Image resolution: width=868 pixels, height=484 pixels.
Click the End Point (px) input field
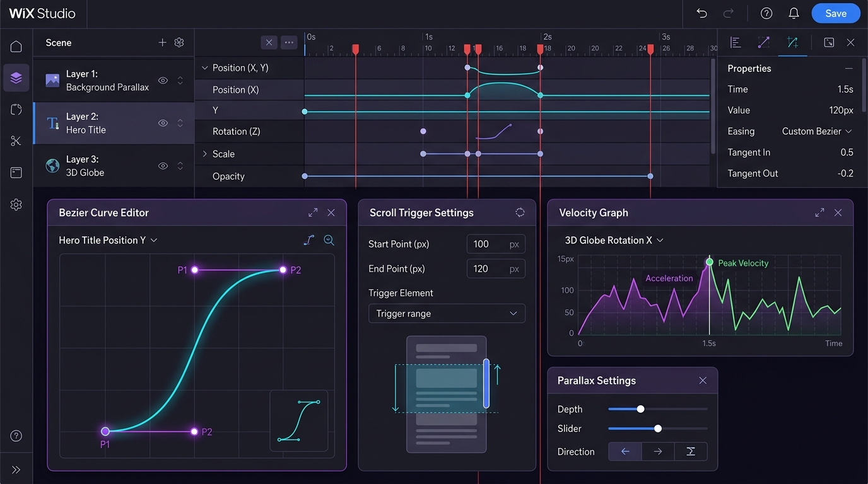[496, 268]
